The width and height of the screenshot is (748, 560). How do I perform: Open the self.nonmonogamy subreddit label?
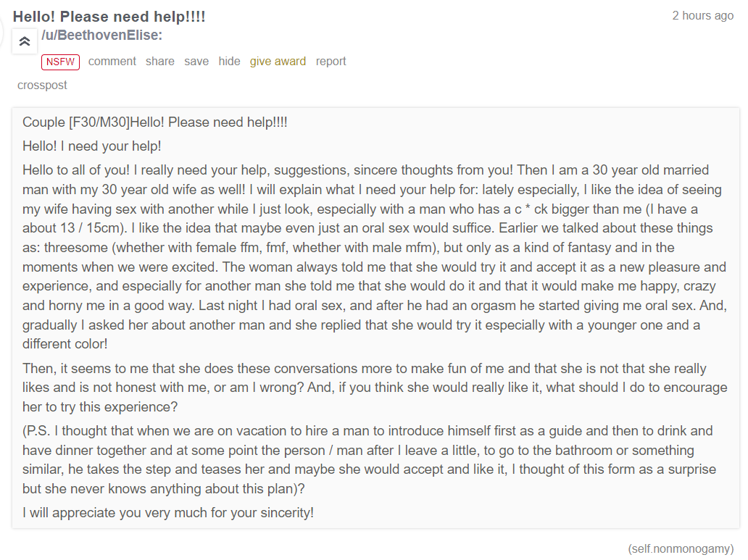coord(681,549)
